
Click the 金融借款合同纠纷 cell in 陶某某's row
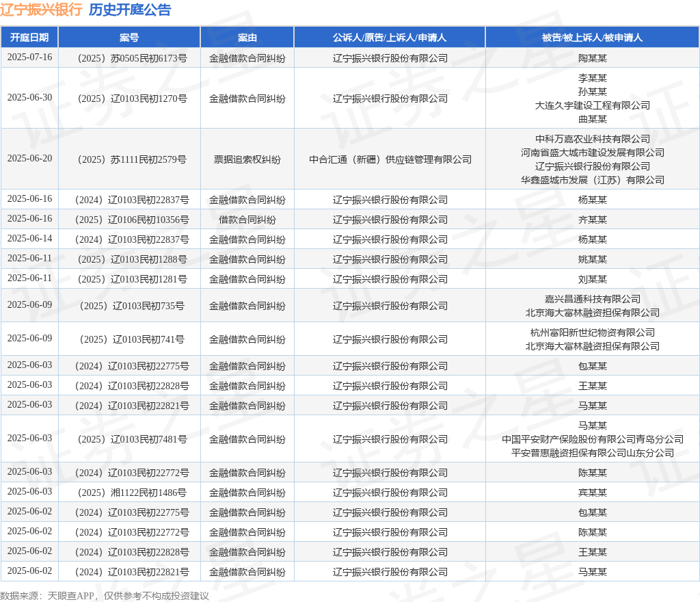pyautogui.click(x=247, y=59)
